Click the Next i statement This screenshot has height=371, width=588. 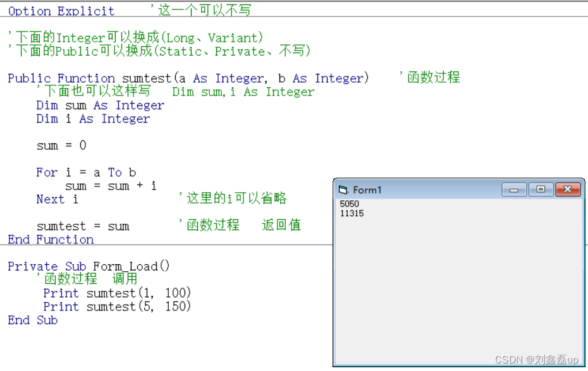coord(57,199)
